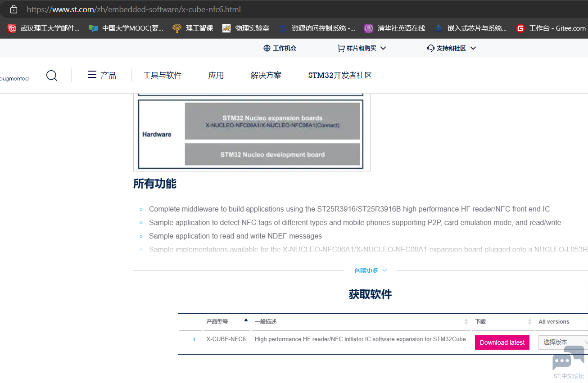Open the 清华社英语在线 bookmark
588x383 pixels.
pyautogui.click(x=394, y=28)
